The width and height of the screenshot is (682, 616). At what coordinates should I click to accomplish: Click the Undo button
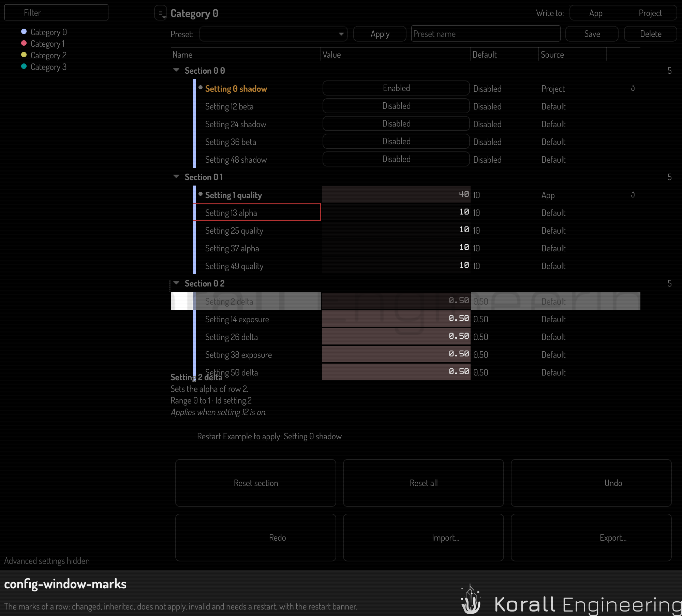pos(591,483)
